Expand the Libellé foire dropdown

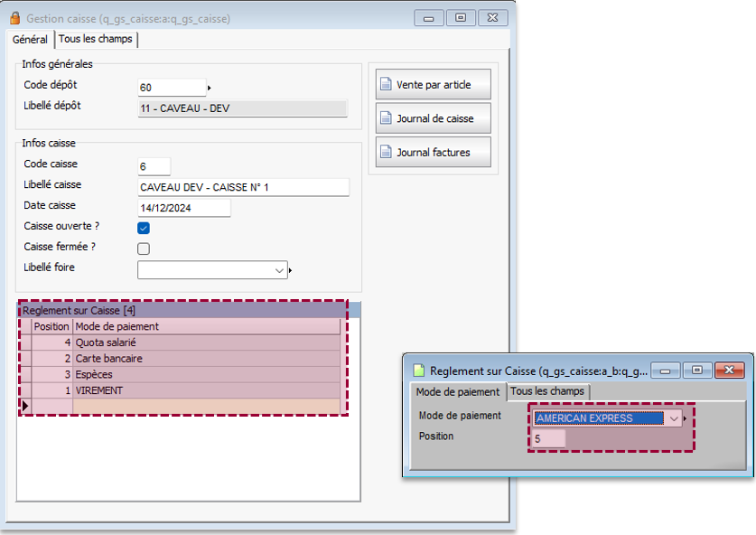click(278, 270)
